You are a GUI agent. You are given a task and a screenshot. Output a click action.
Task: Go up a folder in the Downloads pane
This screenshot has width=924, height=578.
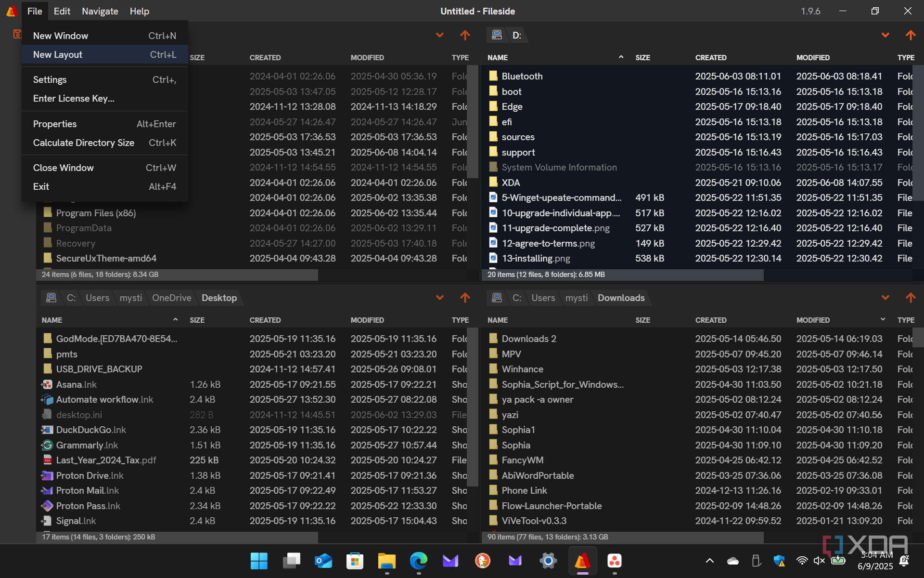(910, 298)
